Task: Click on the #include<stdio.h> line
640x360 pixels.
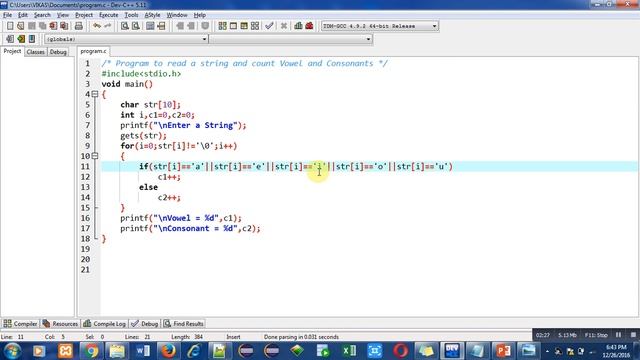Action: click(141, 74)
